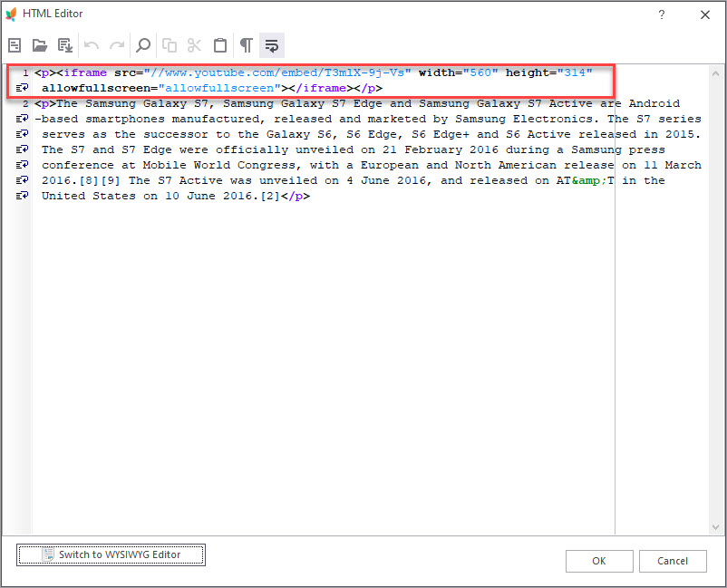This screenshot has width=727, height=588.
Task: Click the question mark help button
Action: 662,14
